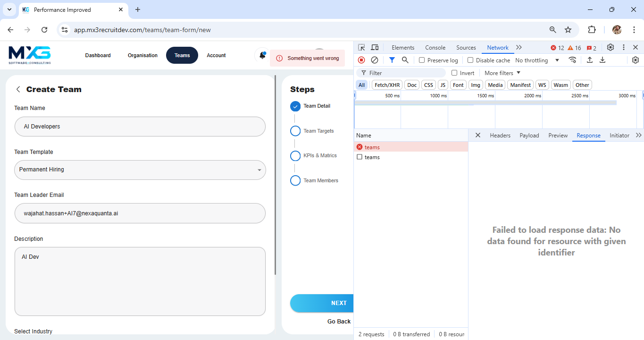Check the Disable cache option
Viewport: 644px width, 340px height.
pyautogui.click(x=470, y=60)
